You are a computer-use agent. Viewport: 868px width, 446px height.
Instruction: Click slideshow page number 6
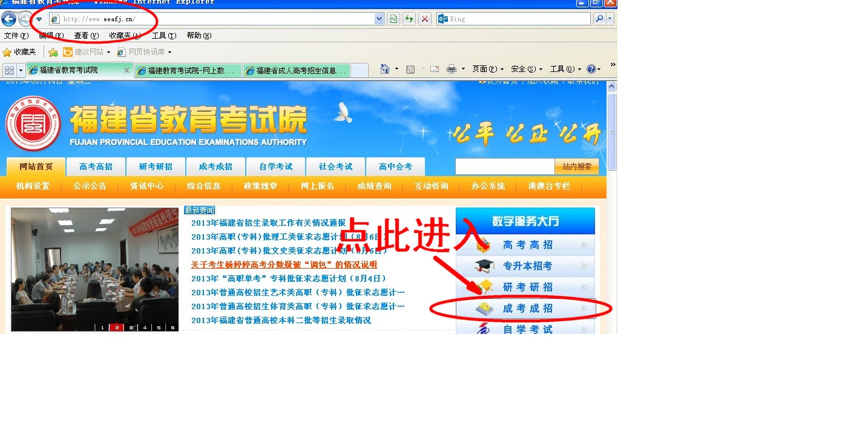tap(173, 327)
